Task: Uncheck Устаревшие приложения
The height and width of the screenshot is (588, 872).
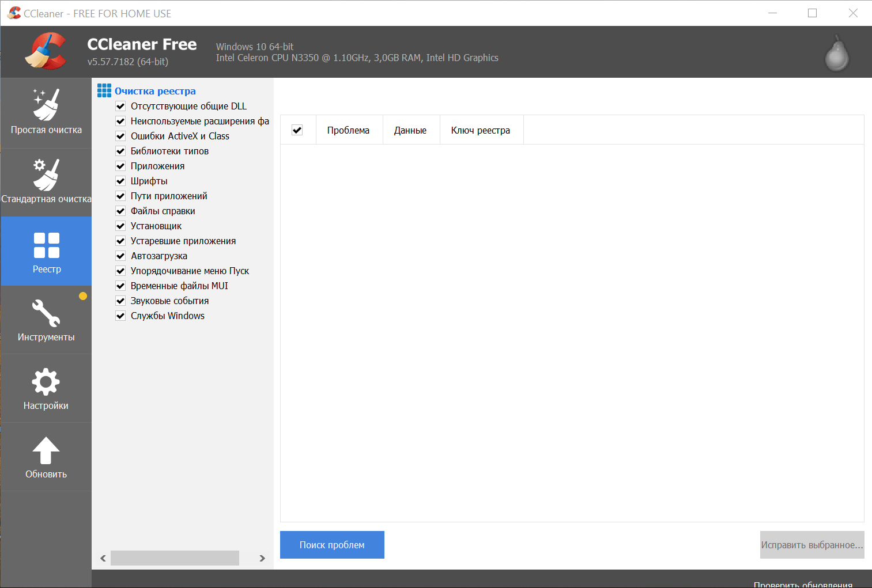Action: [x=120, y=241]
